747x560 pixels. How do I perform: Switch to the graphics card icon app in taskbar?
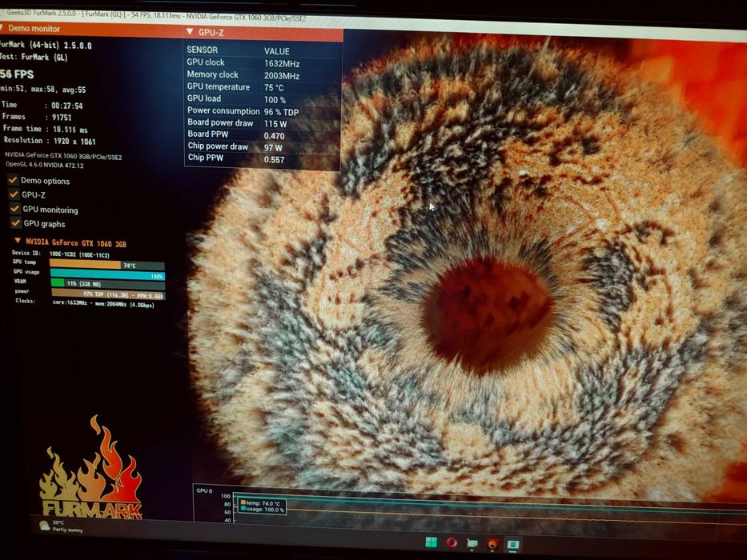coord(472,543)
